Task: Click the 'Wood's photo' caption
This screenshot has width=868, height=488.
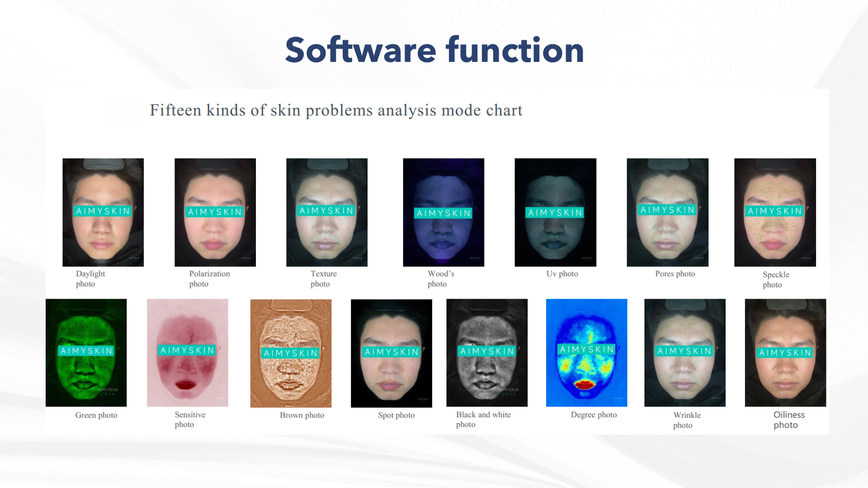Action: pos(441,279)
